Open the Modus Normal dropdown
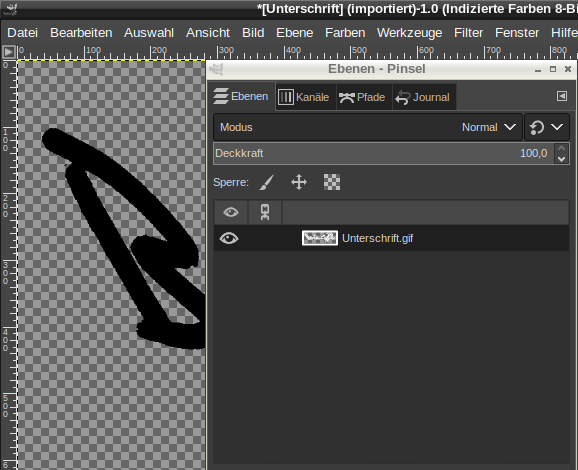Screen dimensions: 578x470 click(x=368, y=127)
